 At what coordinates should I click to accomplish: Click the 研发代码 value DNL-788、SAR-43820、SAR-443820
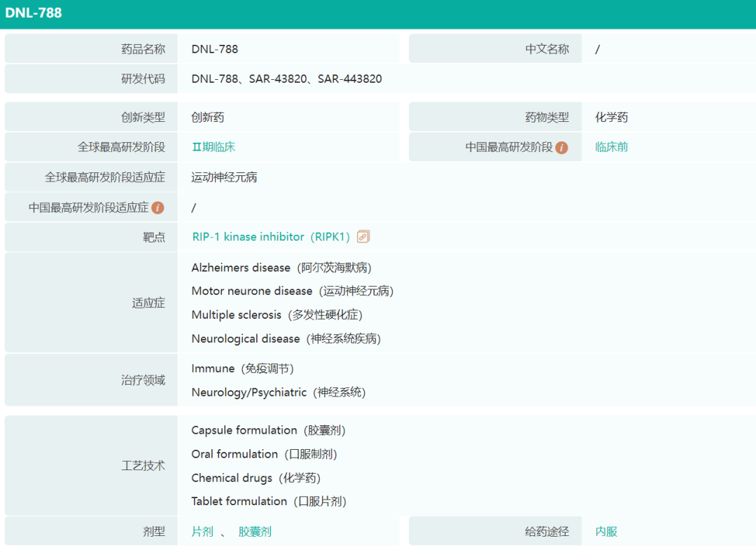tap(286, 78)
